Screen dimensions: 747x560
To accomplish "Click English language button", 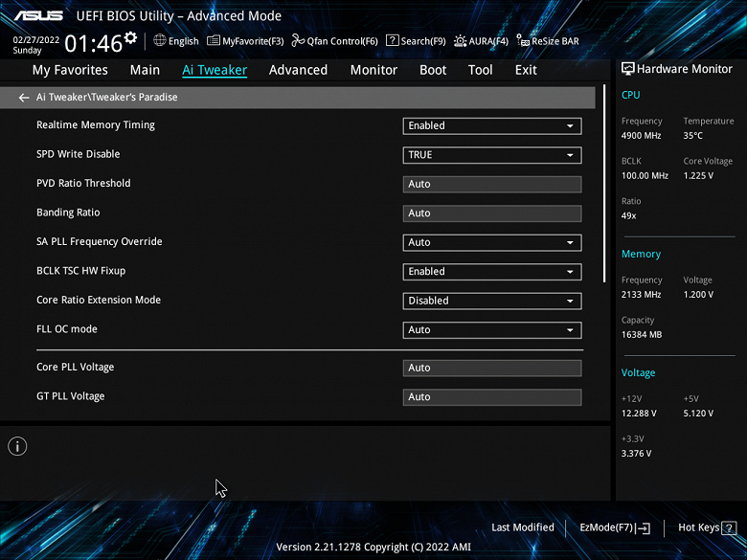I will tap(184, 41).
